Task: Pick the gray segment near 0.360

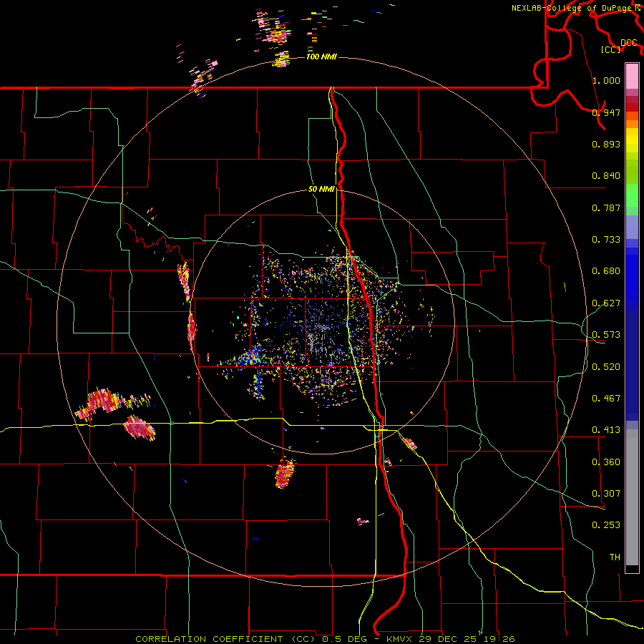Action: (x=632, y=497)
